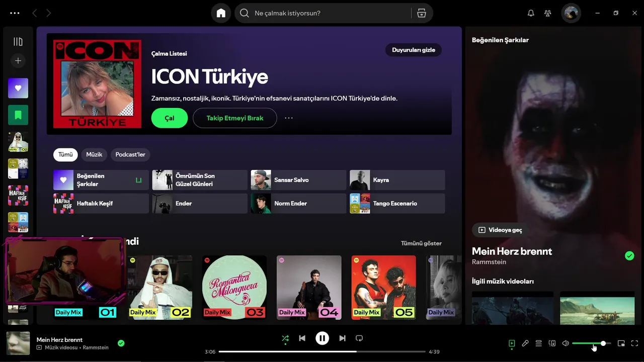The height and width of the screenshot is (362, 644).
Task: Go back with the left arrow
Action: click(x=34, y=13)
